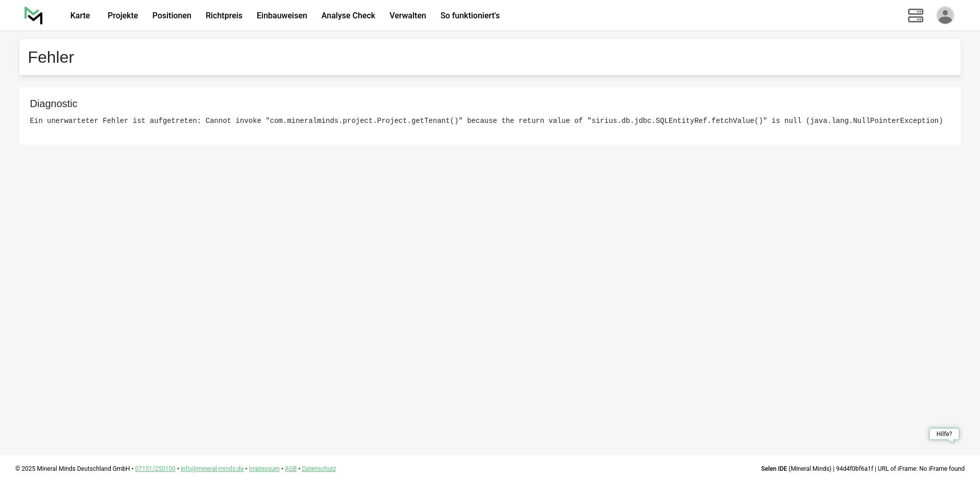Open the Analyse Check menu
The height and width of the screenshot is (481, 980).
pyautogui.click(x=348, y=16)
